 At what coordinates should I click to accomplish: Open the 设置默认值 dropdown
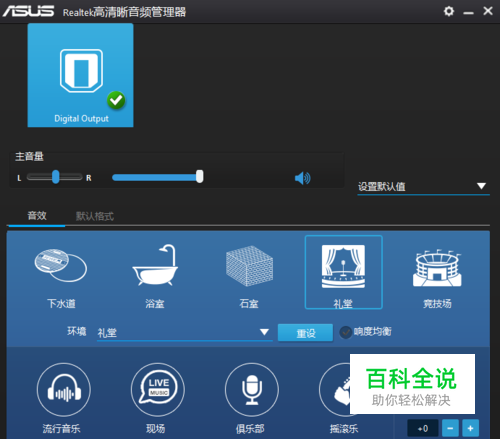coord(423,186)
